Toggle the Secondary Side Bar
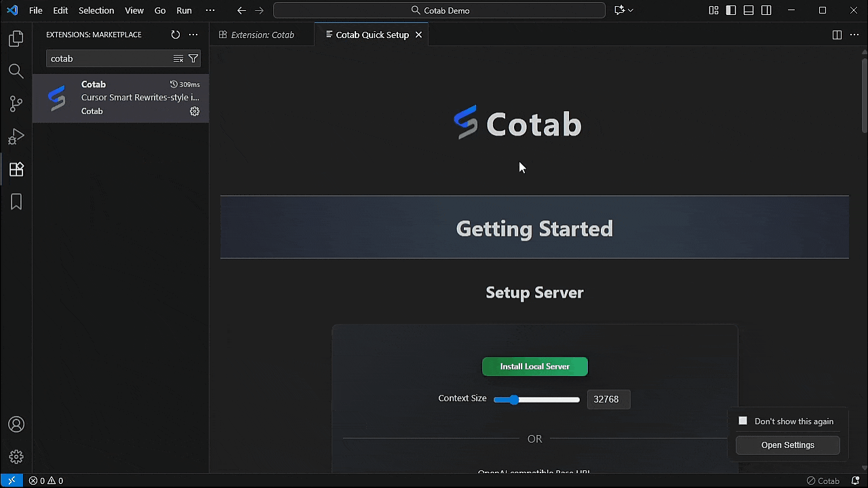The width and height of the screenshot is (868, 488). (x=767, y=10)
